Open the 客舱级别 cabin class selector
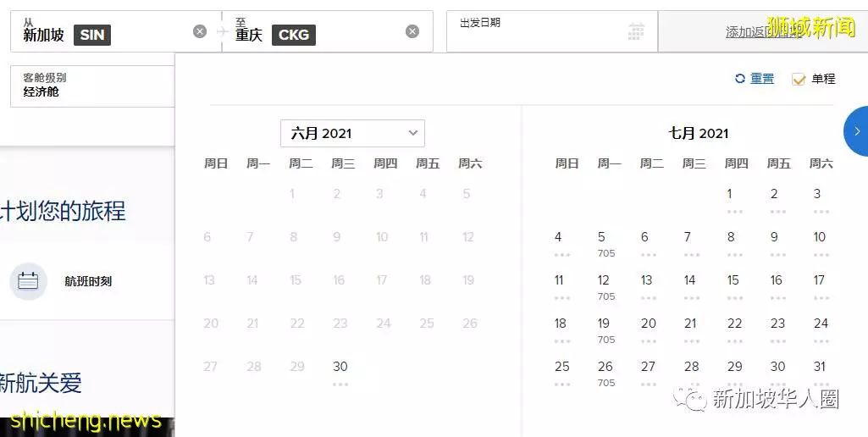The width and height of the screenshot is (868, 437). (x=92, y=86)
